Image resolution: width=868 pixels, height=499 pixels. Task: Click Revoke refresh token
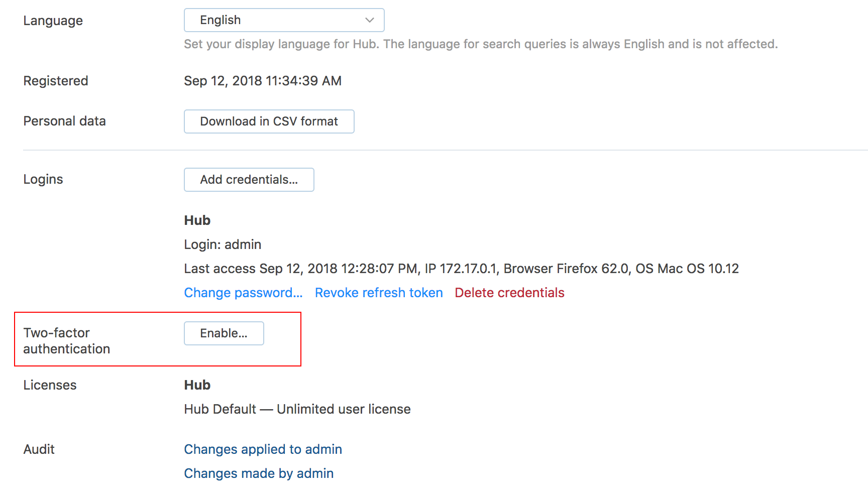tap(379, 293)
